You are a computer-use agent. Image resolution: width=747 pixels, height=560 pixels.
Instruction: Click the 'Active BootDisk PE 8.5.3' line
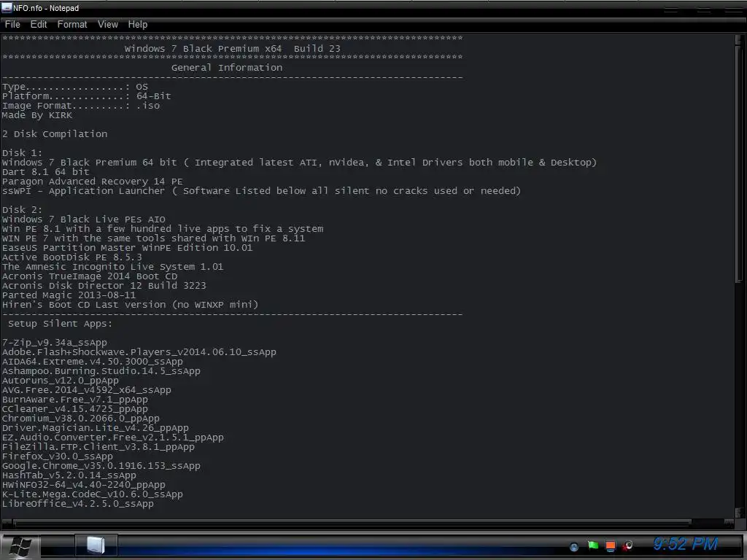click(x=72, y=257)
